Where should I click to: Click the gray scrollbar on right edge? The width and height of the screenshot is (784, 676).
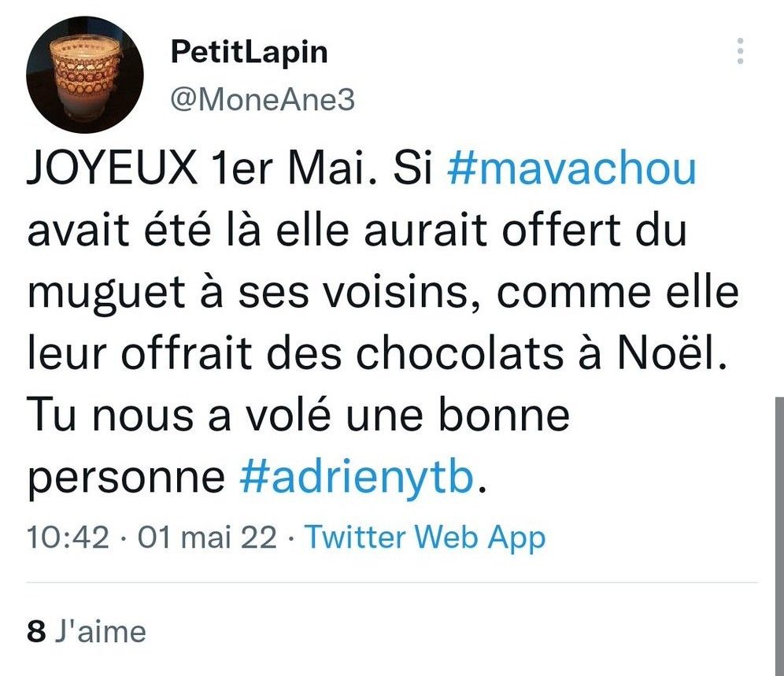point(778,535)
